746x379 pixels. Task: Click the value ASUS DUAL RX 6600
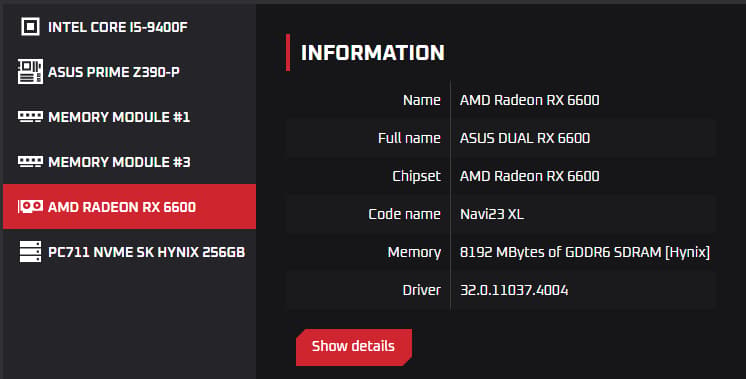pos(525,138)
